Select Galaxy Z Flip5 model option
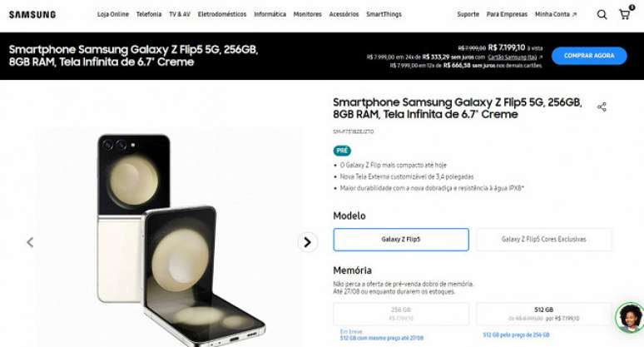This screenshot has width=644, height=347. tap(401, 240)
